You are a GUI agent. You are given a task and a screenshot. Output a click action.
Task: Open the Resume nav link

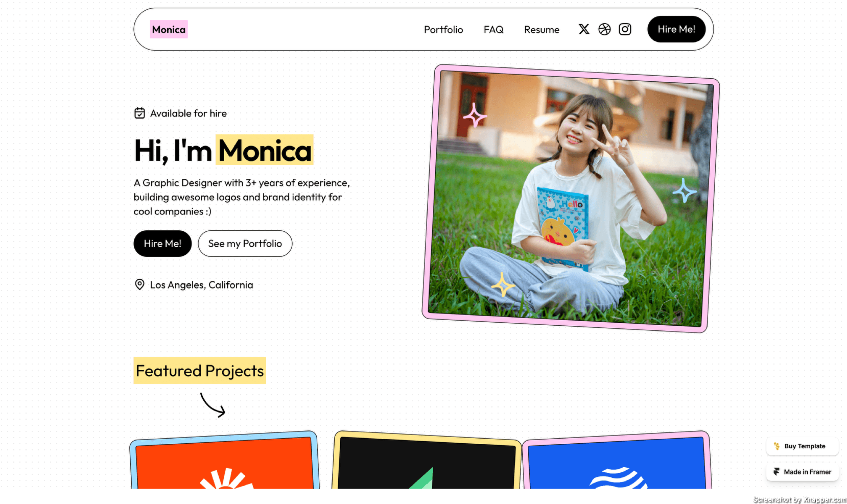[x=542, y=30]
